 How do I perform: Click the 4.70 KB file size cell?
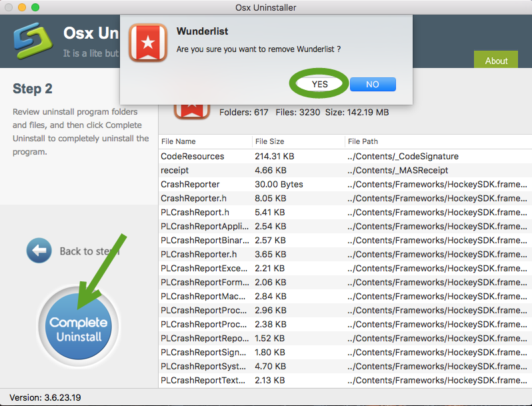pos(271,366)
